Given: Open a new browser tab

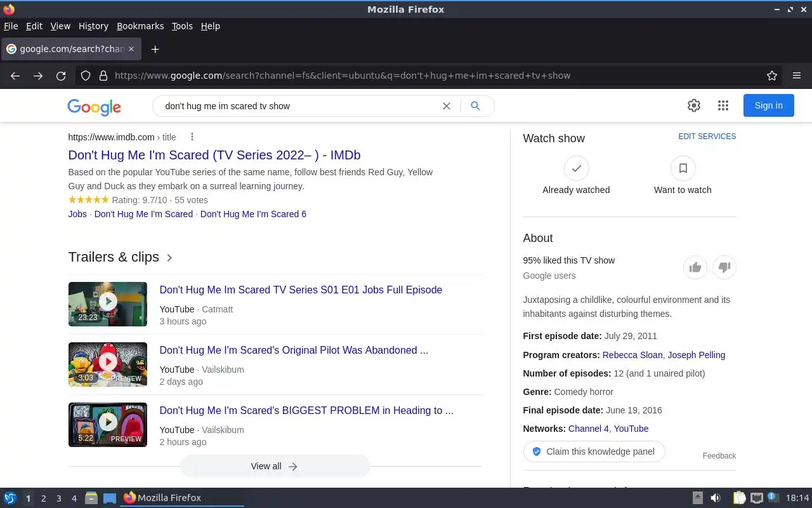Looking at the screenshot, I should pyautogui.click(x=155, y=49).
